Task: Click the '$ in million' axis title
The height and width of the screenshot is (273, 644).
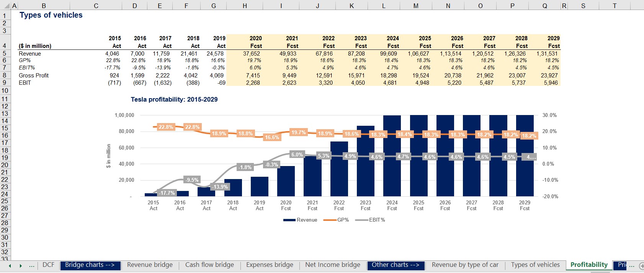Action: pyautogui.click(x=108, y=156)
